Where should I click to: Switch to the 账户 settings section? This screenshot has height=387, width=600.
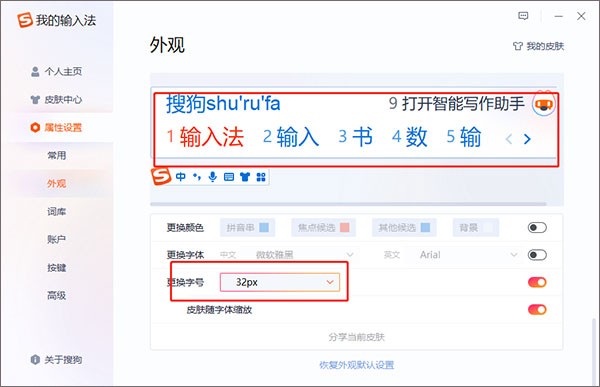57,240
